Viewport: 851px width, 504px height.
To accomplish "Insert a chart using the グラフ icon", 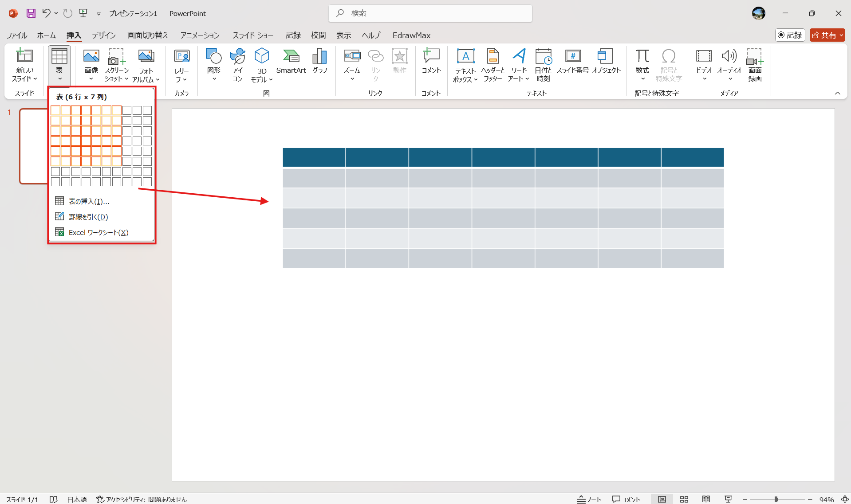I will click(319, 61).
